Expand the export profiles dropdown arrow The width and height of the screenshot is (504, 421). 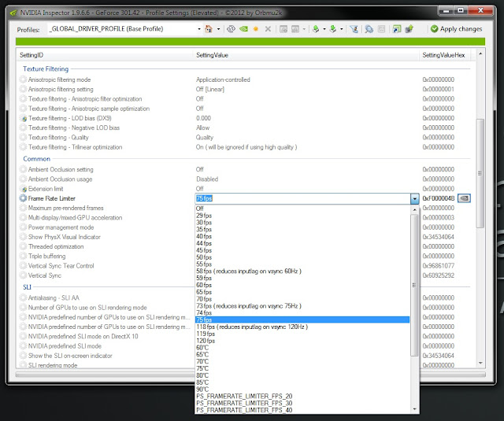[324, 29]
